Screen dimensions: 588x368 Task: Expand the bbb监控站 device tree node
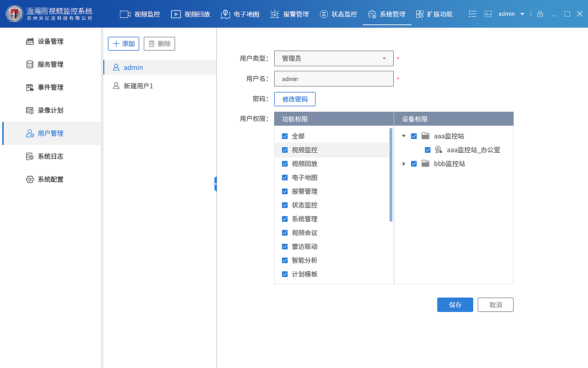(404, 163)
